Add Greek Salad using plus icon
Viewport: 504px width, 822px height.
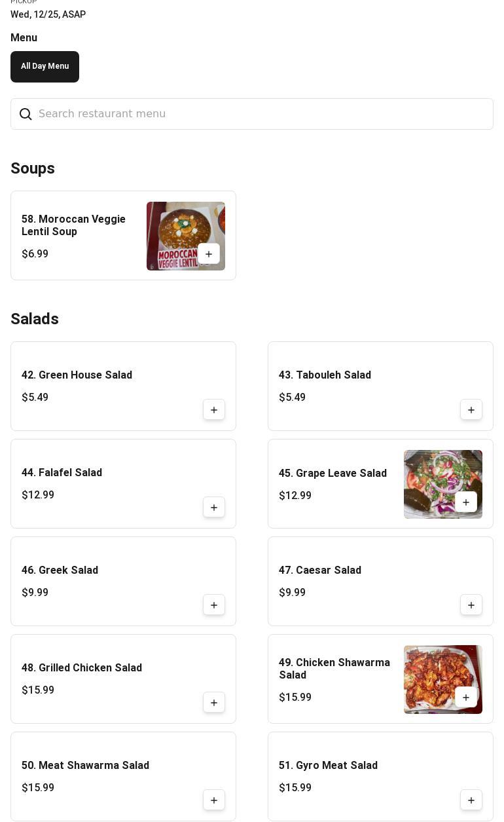point(214,605)
